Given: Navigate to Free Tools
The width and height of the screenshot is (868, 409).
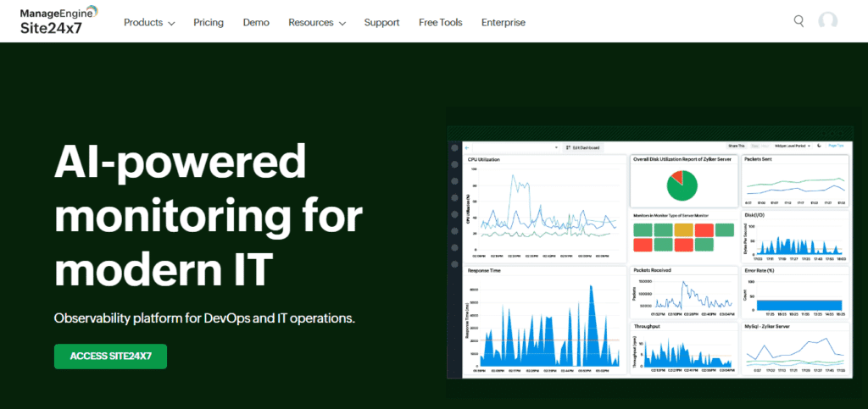Looking at the screenshot, I should coord(440,23).
